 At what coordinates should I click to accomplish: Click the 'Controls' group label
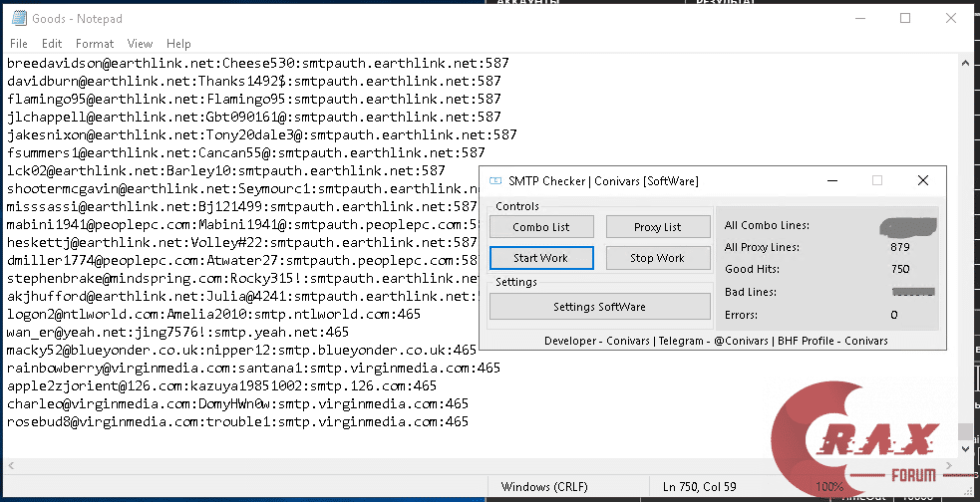(x=516, y=206)
